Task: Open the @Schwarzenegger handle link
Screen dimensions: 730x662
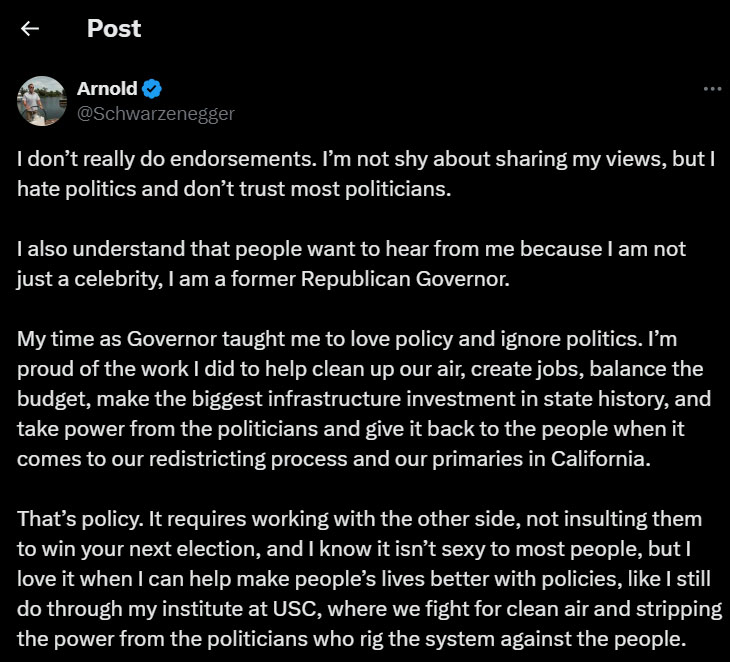Action: pyautogui.click(x=155, y=114)
